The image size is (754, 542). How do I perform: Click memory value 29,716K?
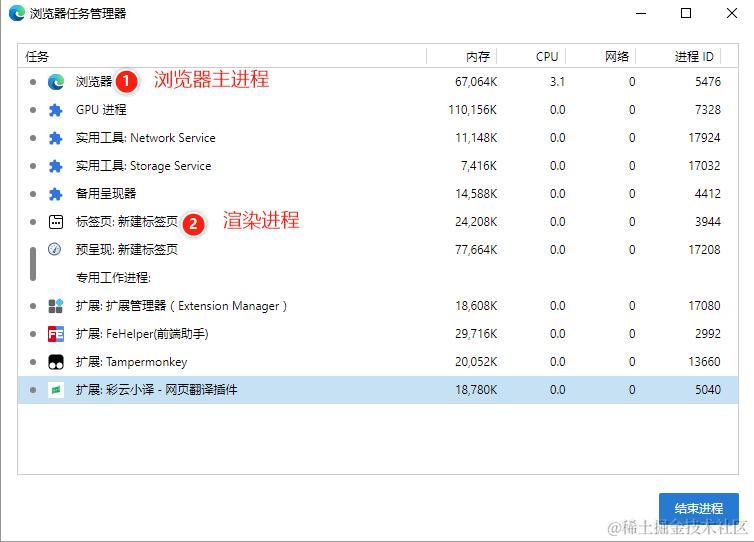tap(476, 333)
